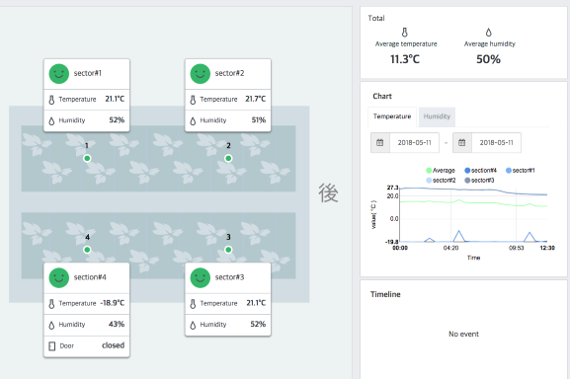Image resolution: width=570 pixels, height=379 pixels.
Task: Click the thermometer icon above Average temperature
Action: [x=405, y=32]
